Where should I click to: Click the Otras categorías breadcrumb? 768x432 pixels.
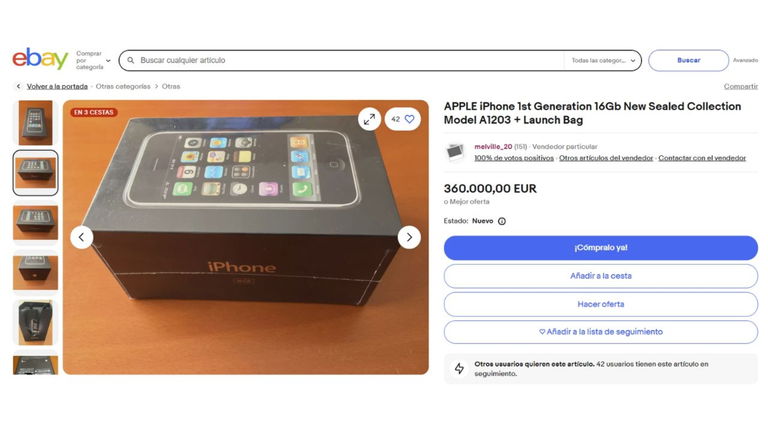(x=123, y=86)
